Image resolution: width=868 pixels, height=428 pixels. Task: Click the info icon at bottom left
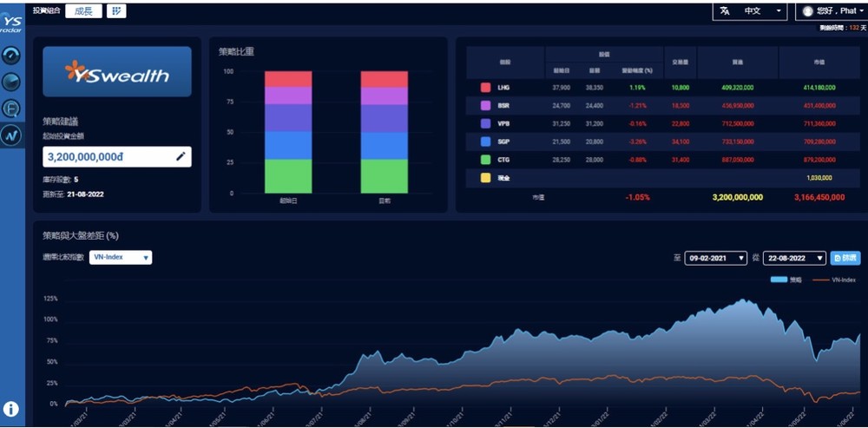(11, 408)
